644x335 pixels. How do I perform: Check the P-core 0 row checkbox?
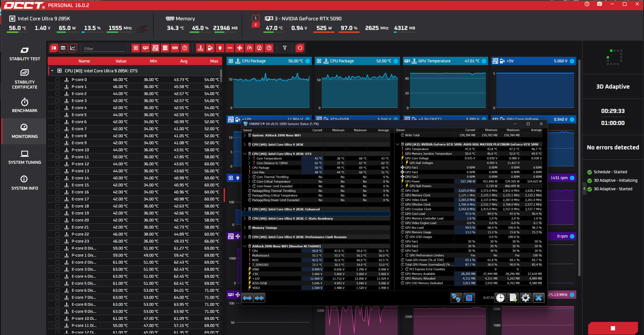(57, 79)
